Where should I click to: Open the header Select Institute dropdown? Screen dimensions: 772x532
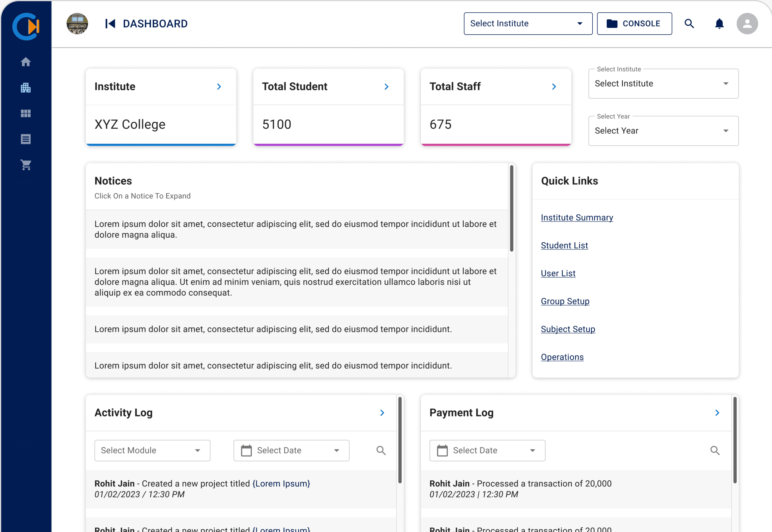click(528, 24)
